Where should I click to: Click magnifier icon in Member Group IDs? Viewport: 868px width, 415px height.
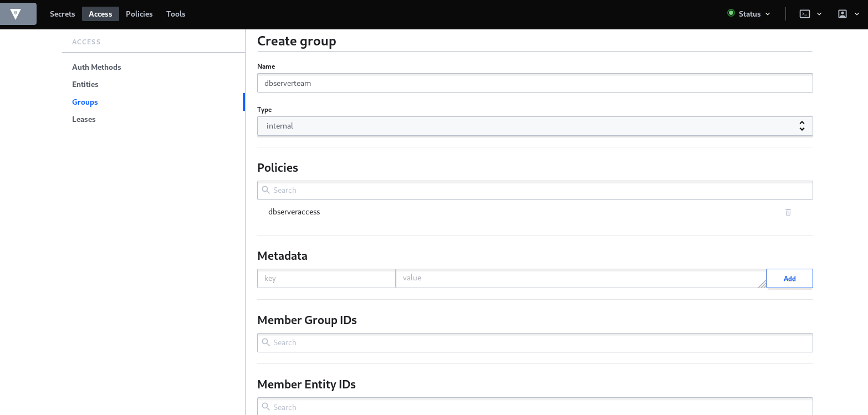click(x=266, y=342)
